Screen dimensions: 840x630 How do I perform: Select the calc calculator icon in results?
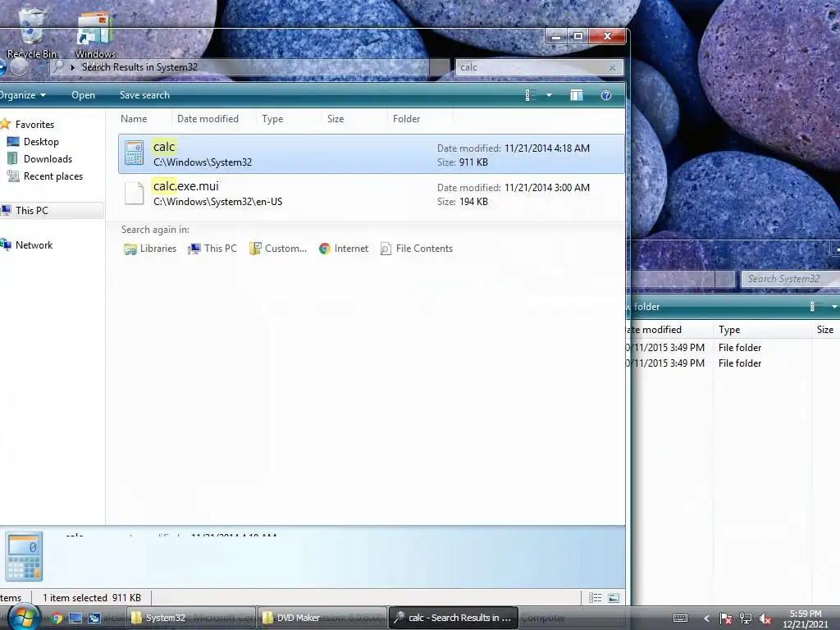134,153
